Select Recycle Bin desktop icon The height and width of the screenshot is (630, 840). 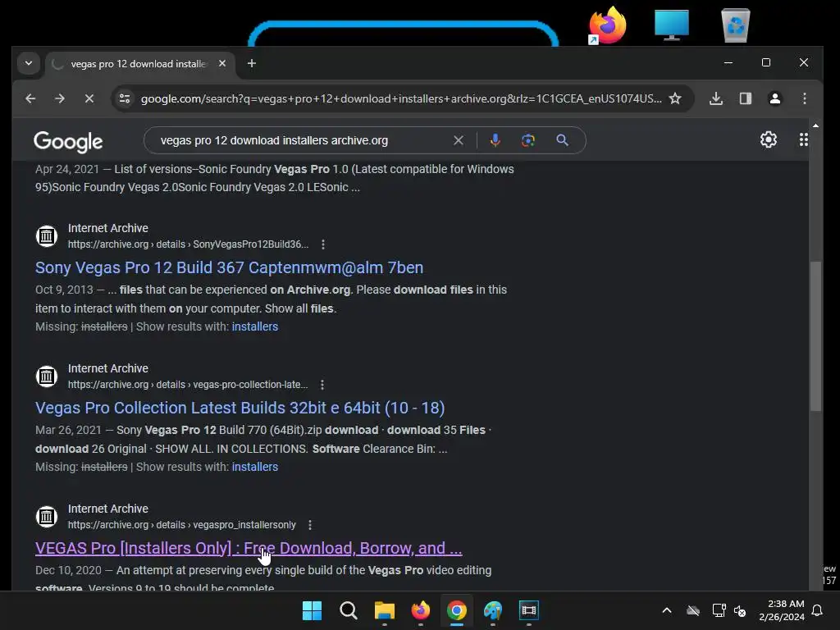tap(736, 25)
